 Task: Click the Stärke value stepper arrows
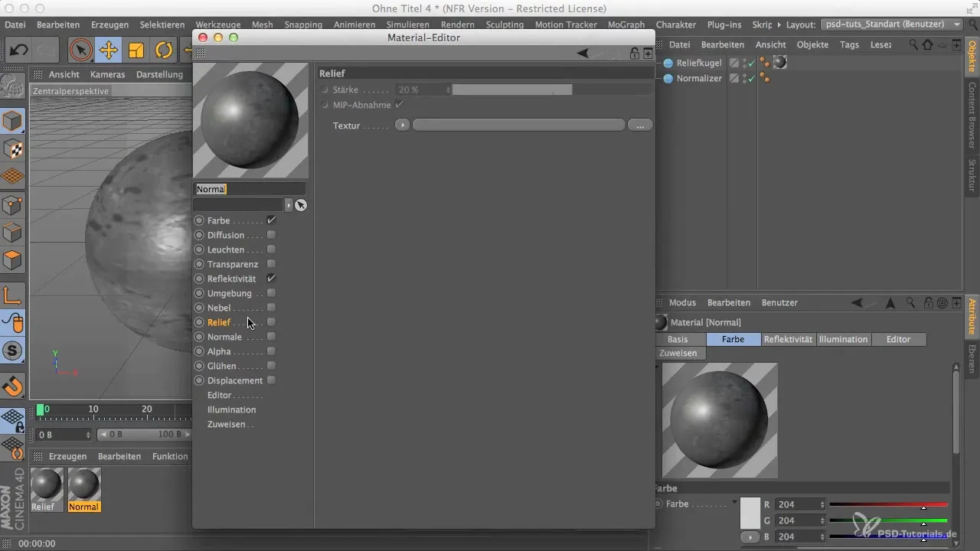(447, 90)
